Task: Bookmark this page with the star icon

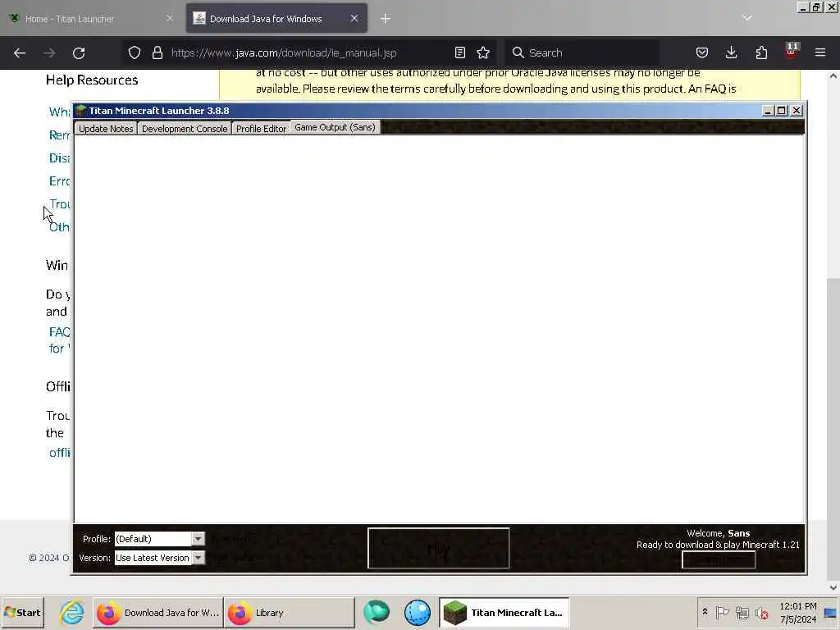Action: (483, 52)
